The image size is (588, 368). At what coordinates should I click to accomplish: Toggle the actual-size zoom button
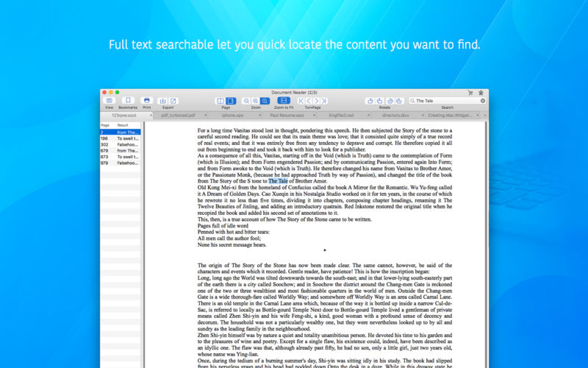click(x=265, y=101)
